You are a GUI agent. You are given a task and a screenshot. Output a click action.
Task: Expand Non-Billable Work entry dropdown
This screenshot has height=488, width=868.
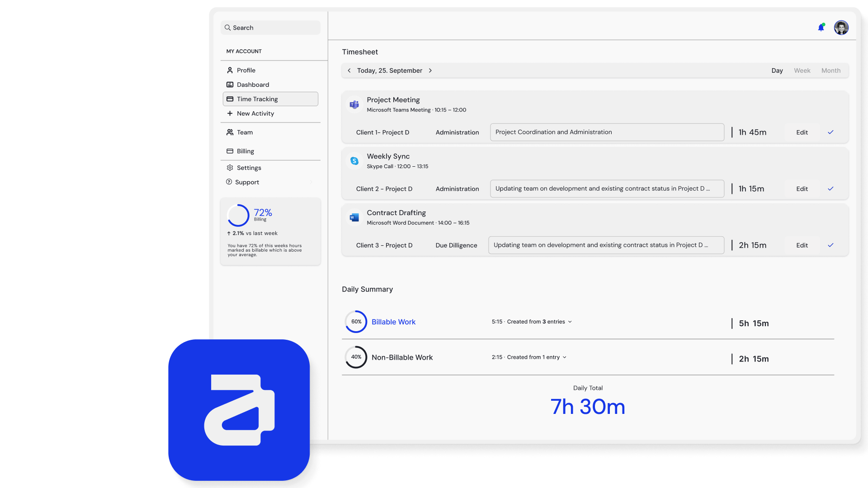pyautogui.click(x=565, y=357)
